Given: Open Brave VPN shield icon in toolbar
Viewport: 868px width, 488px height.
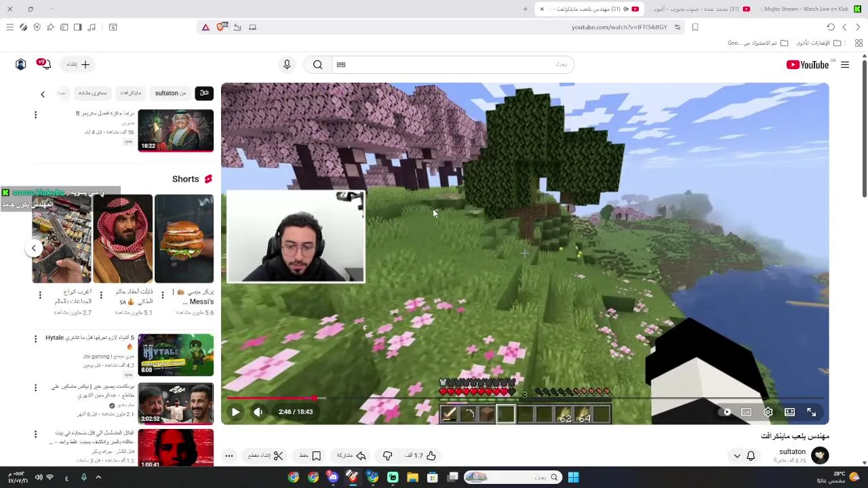Looking at the screenshot, I should click(37, 27).
